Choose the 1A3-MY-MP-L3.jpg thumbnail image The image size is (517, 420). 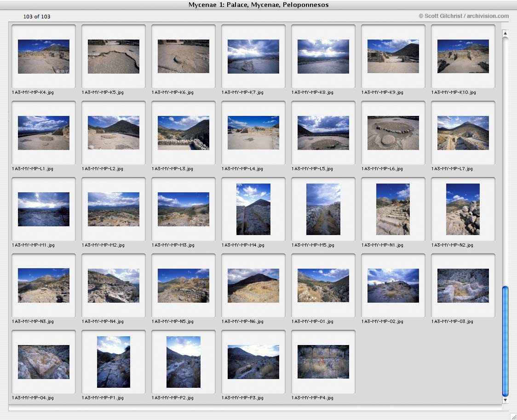tap(184, 133)
